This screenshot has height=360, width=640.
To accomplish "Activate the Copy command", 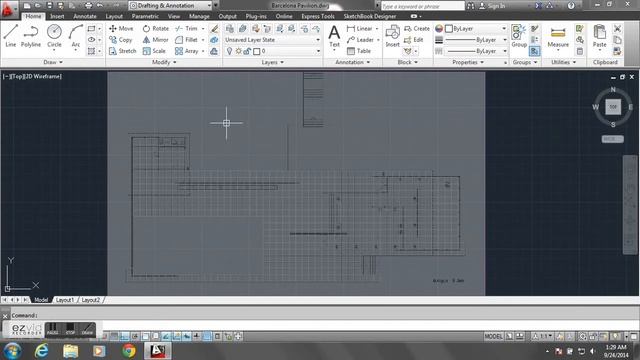I will (x=120, y=40).
